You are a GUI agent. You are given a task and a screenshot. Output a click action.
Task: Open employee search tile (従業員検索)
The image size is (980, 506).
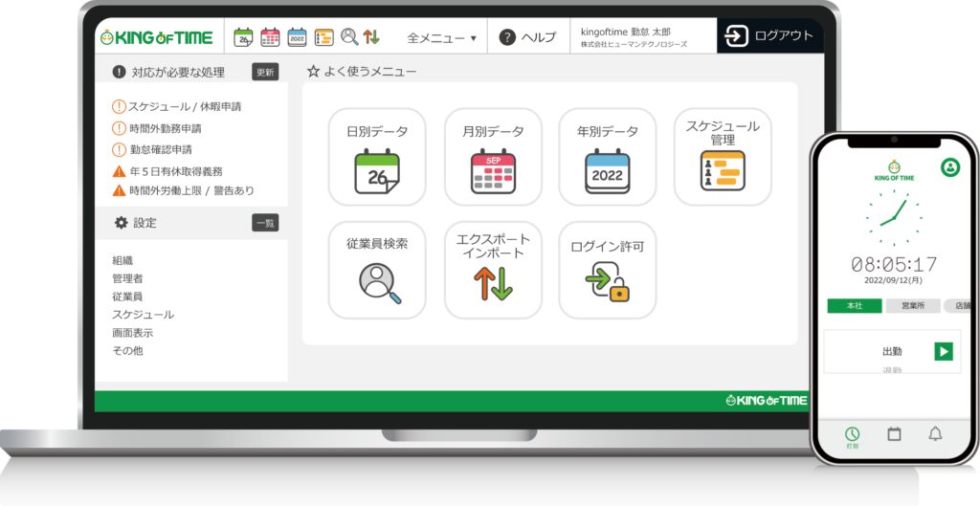[376, 270]
